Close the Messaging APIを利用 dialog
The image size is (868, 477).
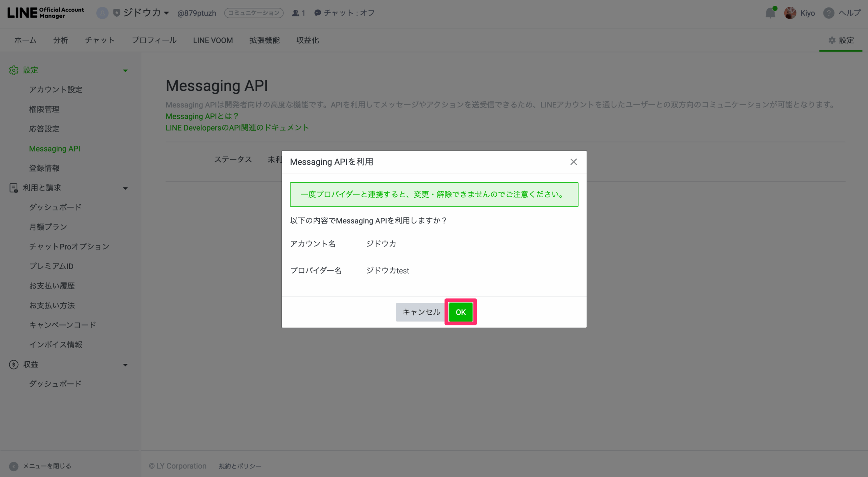coord(573,162)
